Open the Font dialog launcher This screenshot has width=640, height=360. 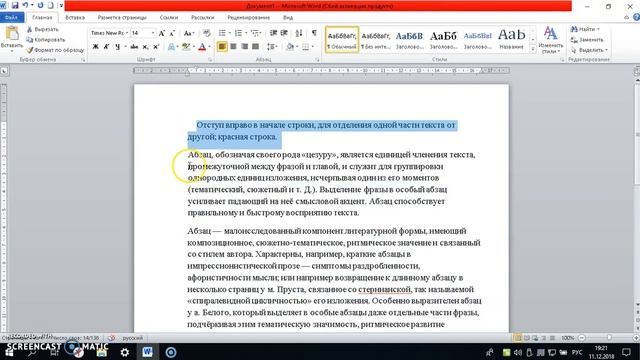(x=210, y=60)
